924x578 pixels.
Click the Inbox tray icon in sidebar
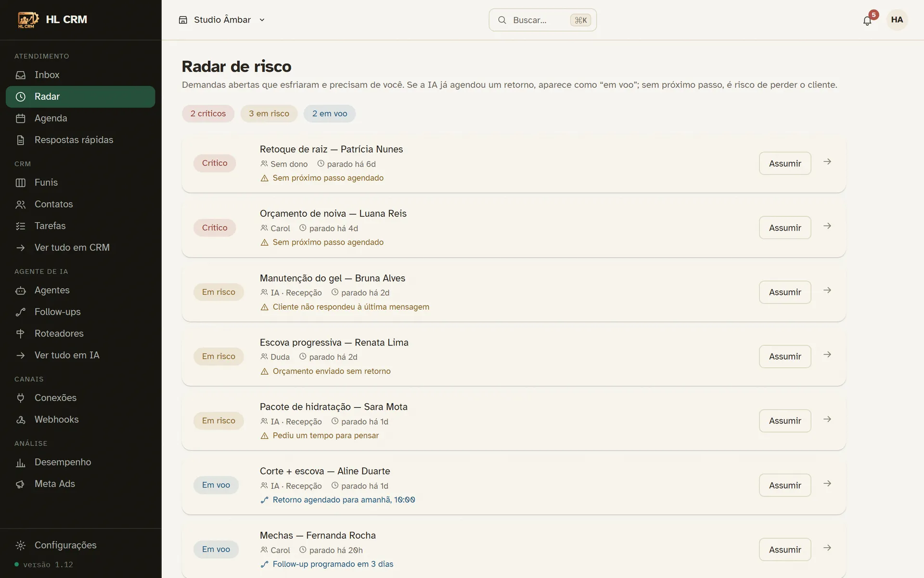(x=21, y=75)
